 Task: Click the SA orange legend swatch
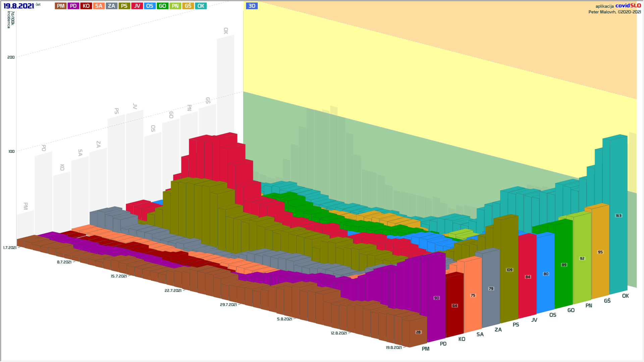pyautogui.click(x=99, y=6)
